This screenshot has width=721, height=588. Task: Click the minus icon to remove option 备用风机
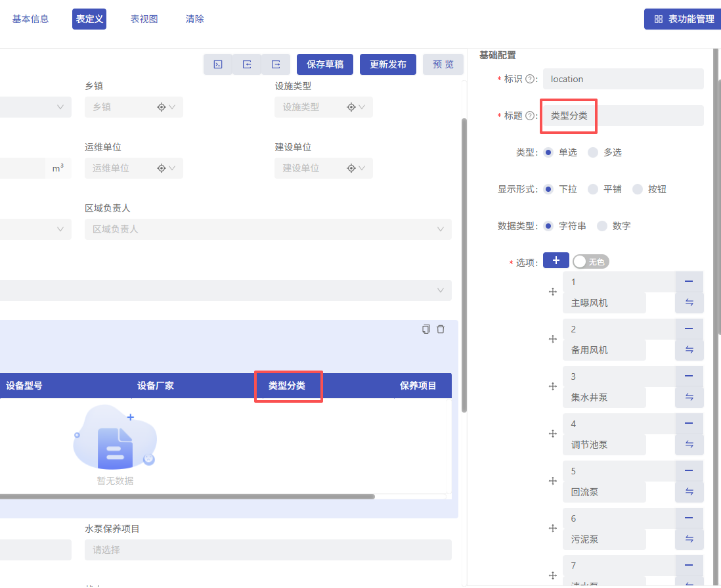click(x=689, y=328)
